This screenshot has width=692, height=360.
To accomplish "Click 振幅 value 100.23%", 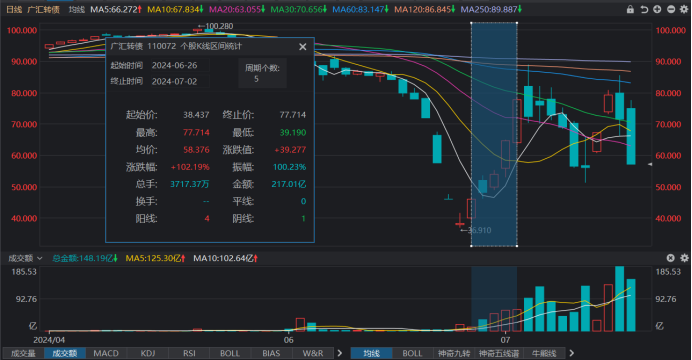I will [289, 167].
